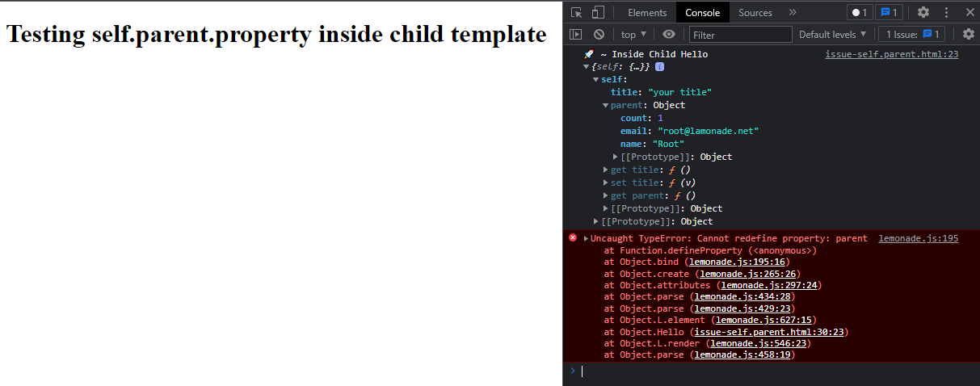The height and width of the screenshot is (386, 980).
Task: Collapse the {self: {…}} object
Action: pyautogui.click(x=587, y=66)
